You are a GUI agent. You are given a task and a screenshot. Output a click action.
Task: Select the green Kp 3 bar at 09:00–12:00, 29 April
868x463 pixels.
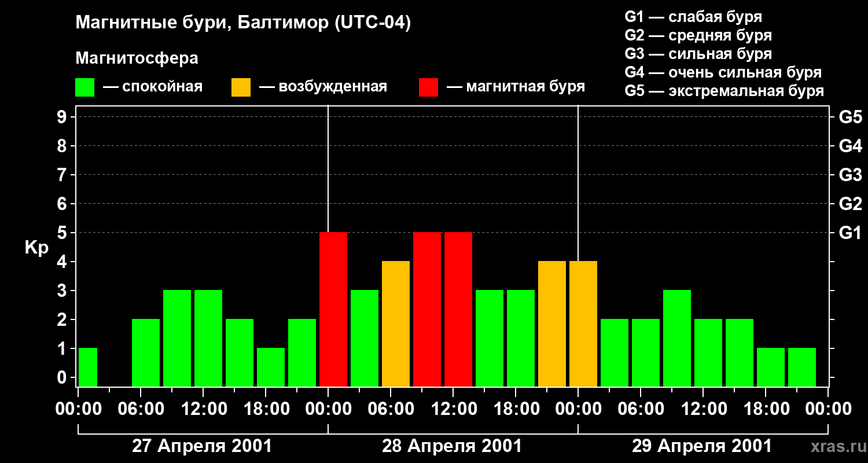(677, 339)
